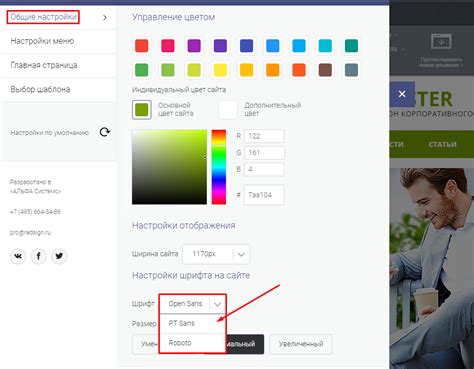This screenshot has height=369, width=474.
Task: Pick the purple color swatch
Action: click(194, 46)
